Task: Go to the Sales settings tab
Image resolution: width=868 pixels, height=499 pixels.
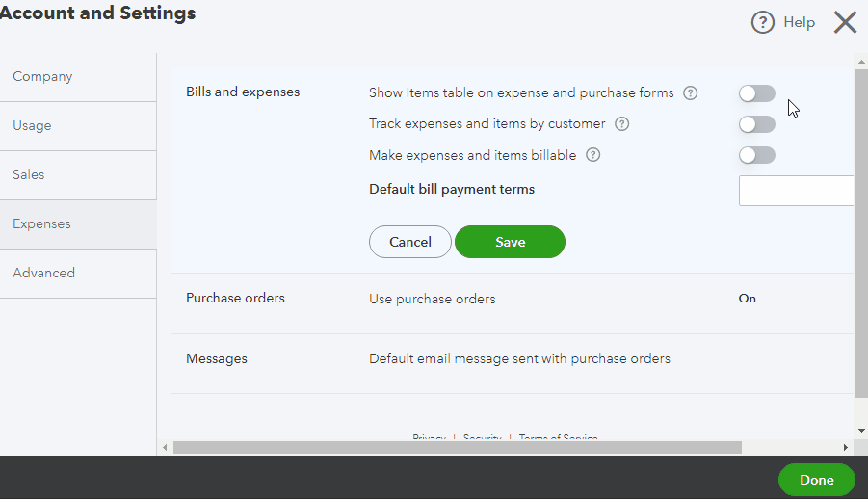Action: (29, 175)
